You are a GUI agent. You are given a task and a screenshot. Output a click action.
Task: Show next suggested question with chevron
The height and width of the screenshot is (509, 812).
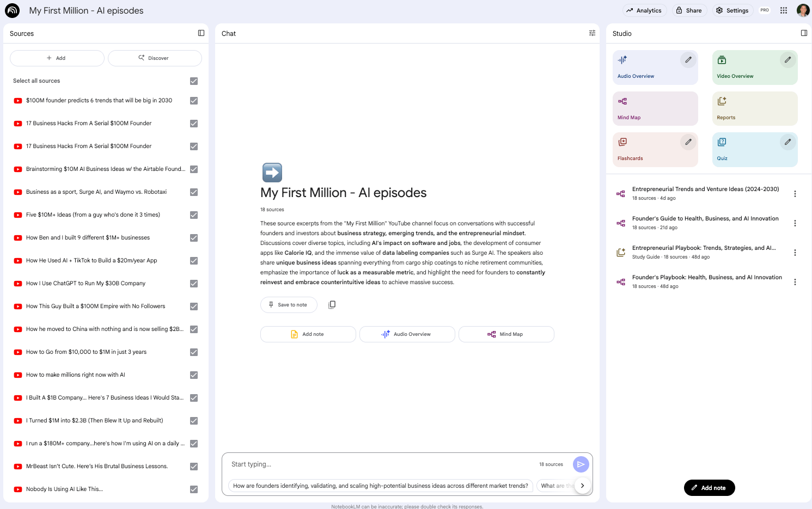click(x=582, y=486)
